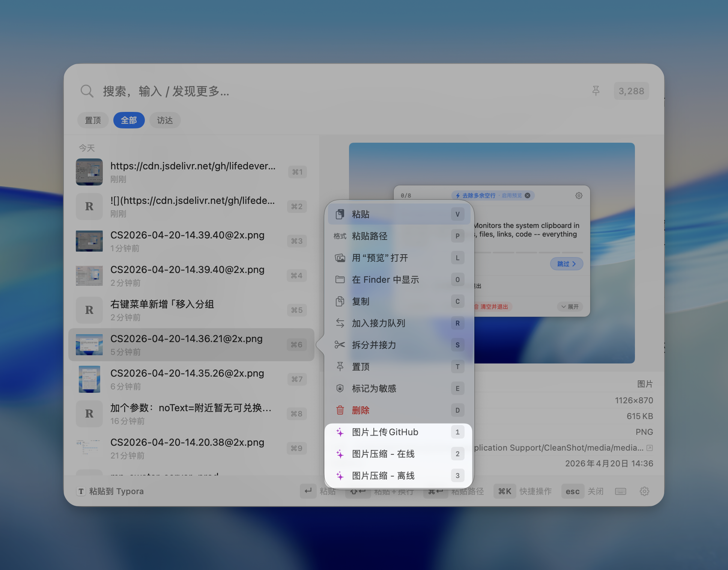This screenshot has height=570, width=728.
Task: Click the magnifier search icon
Action: click(87, 91)
